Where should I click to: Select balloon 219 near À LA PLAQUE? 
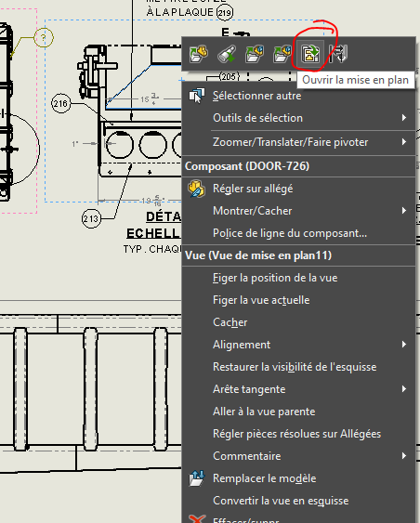coord(225,13)
